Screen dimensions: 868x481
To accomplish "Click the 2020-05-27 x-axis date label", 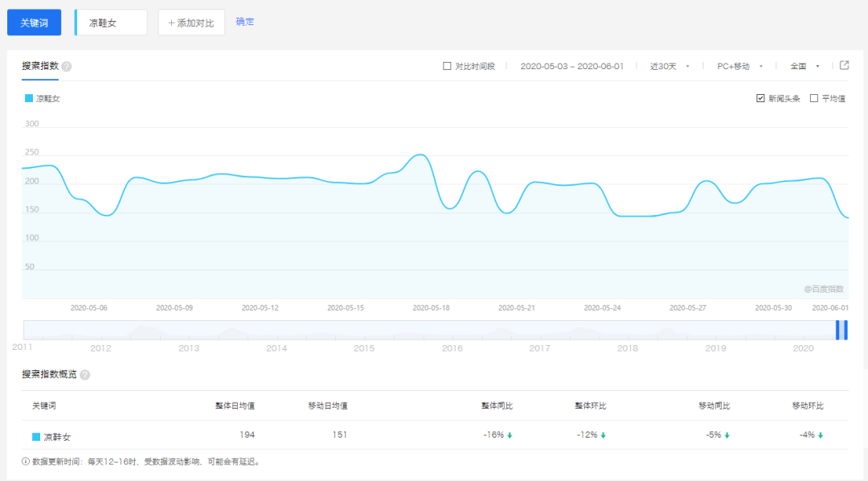I will pos(687,307).
